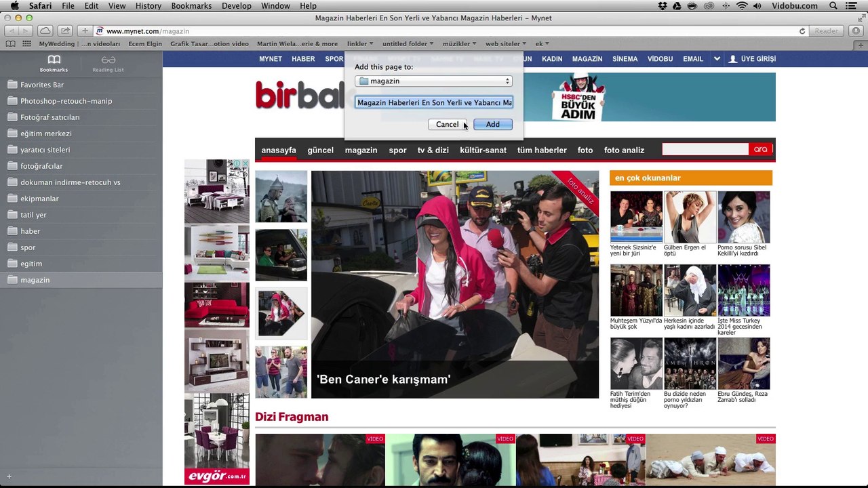Image resolution: width=868 pixels, height=488 pixels.
Task: Open the View menu
Action: (x=117, y=6)
